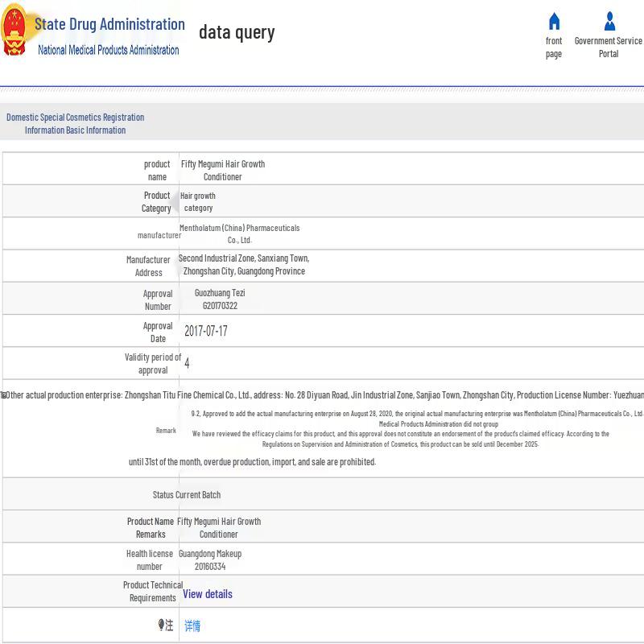Viewport: 644px width, 644px height.
Task: Click the approval date 2017-07-17
Action: 206,331
